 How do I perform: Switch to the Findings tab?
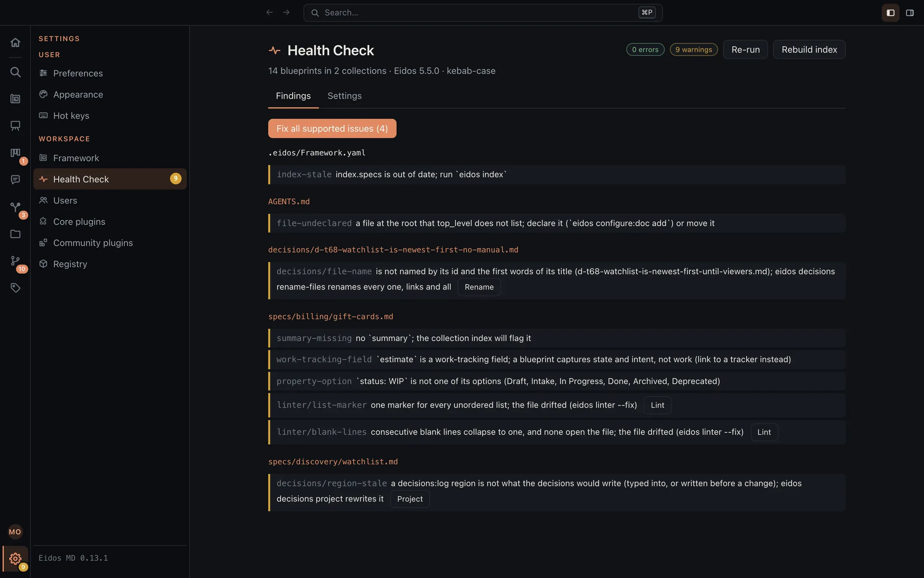[293, 96]
